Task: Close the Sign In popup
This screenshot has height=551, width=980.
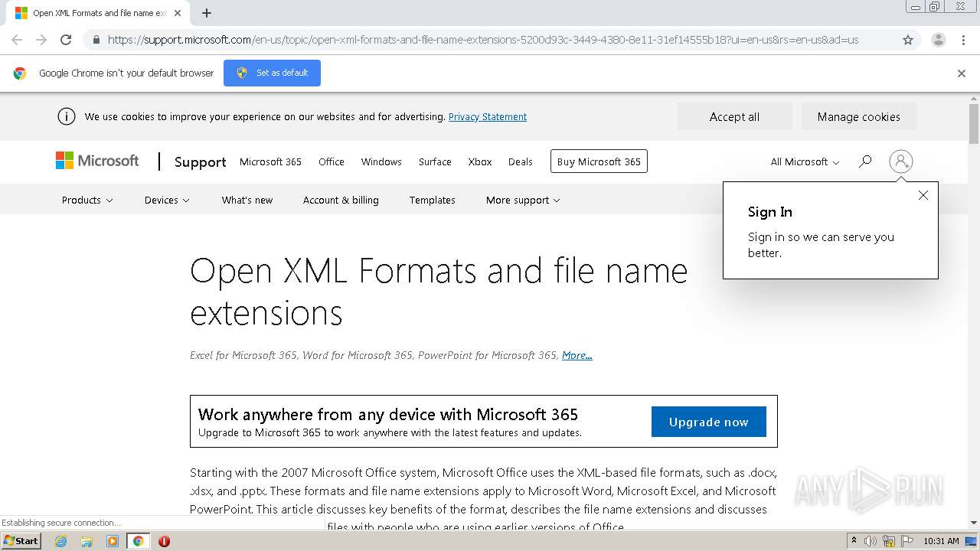Action: point(923,195)
